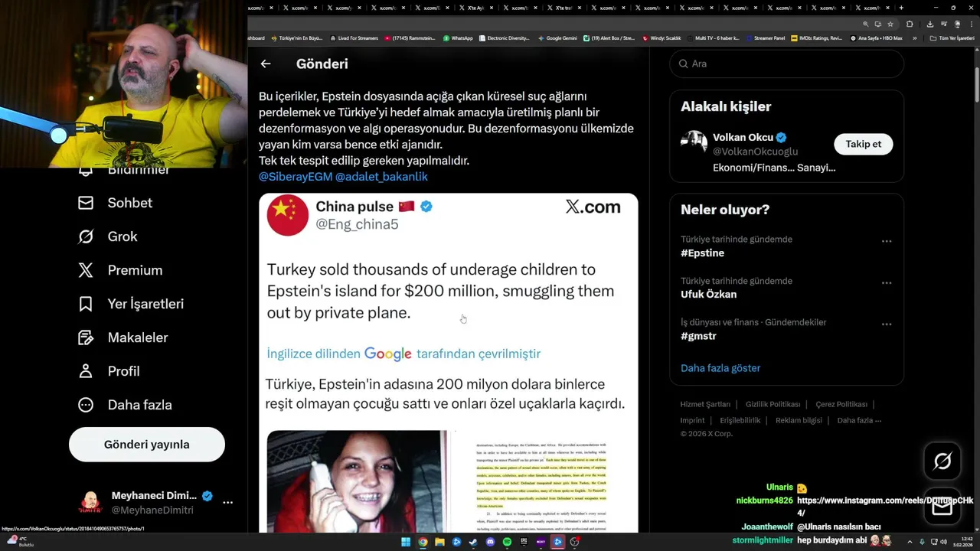Open Sohbet messages icon
The image size is (980, 551).
86,203
